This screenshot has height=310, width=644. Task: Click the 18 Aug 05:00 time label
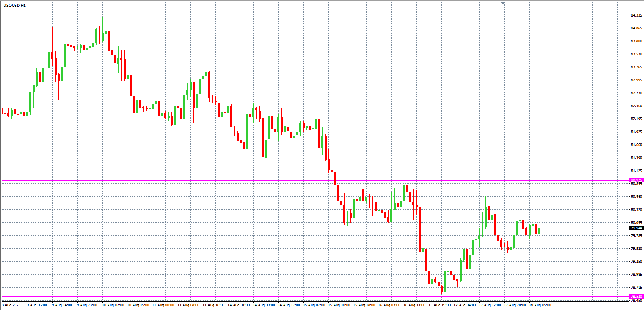[x=540, y=305]
